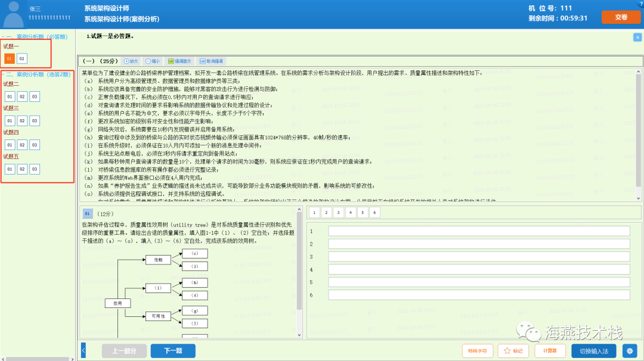Select question 02 under 试题四
Image resolution: width=644 pixels, height=361 pixels.
22,145
